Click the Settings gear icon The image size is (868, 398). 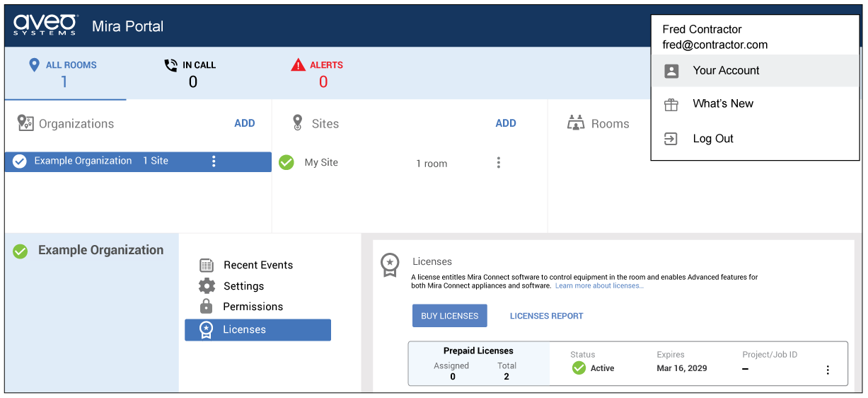click(x=207, y=286)
